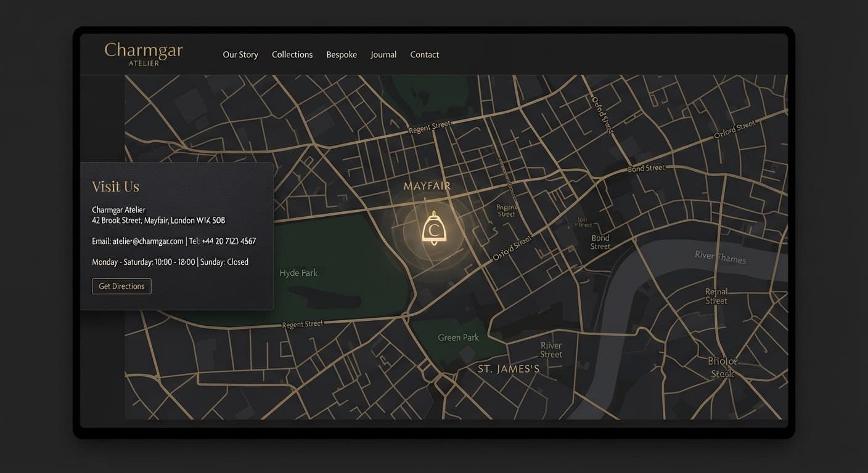Select the 42 Brook Street address line
This screenshot has height=473, width=868.
(x=158, y=220)
